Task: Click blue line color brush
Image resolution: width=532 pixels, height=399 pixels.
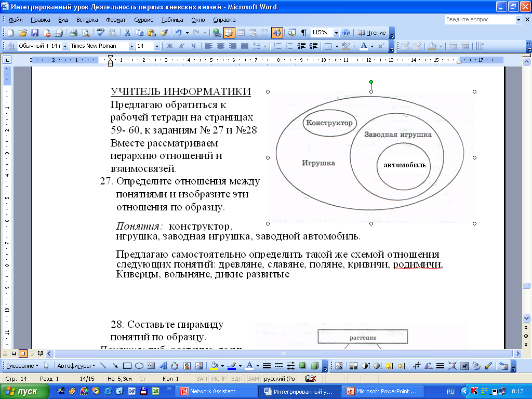Action: 232,366
